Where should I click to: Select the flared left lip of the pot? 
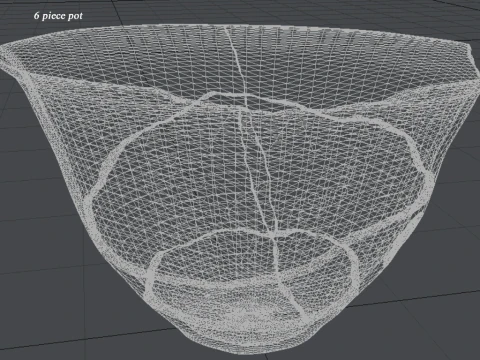[13, 58]
